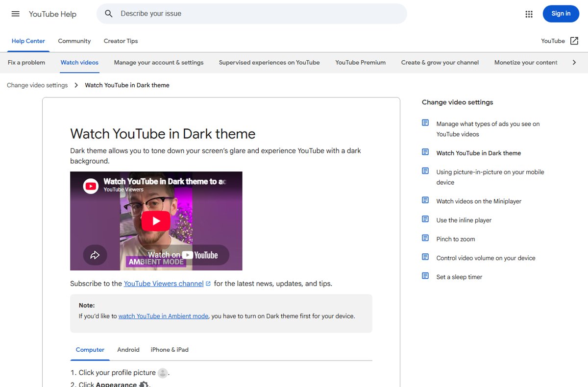Switch to the Android instructions tab
The height and width of the screenshot is (387, 588).
[128, 350]
